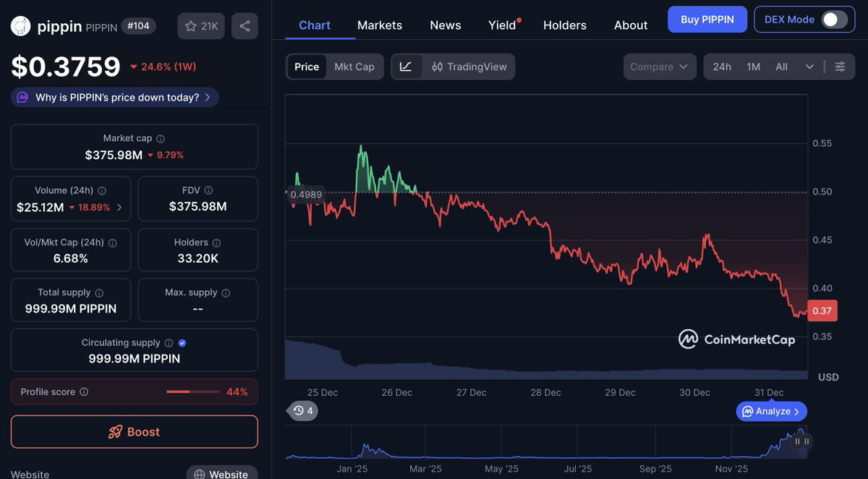Click the info icon beside Holders
The image size is (868, 479).
[x=216, y=243]
